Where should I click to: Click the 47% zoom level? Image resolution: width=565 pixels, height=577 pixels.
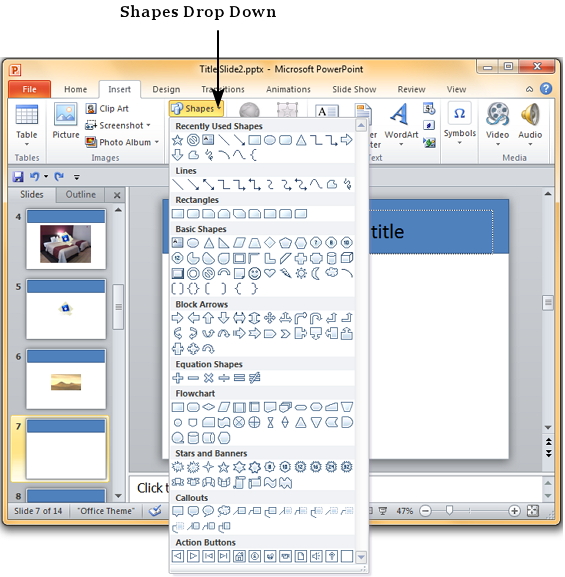pos(405,511)
